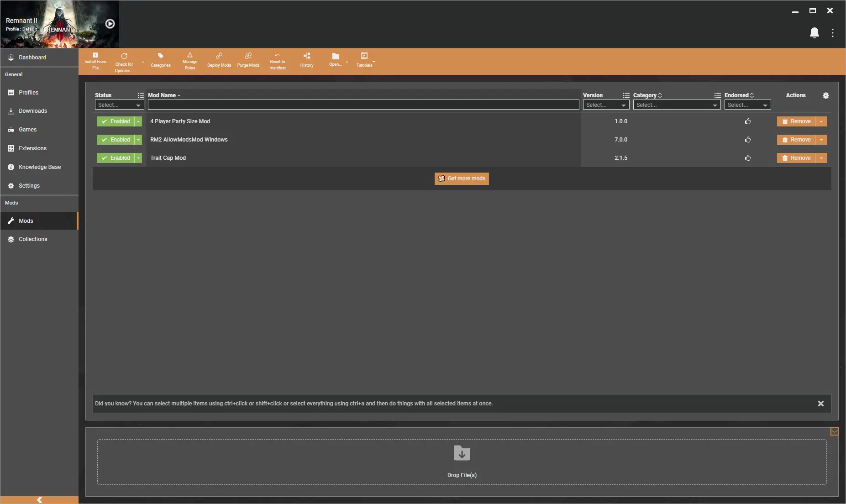Screen dimensions: 846x504
Task: Select Mods in sidebar
Action: pyautogui.click(x=39, y=221)
